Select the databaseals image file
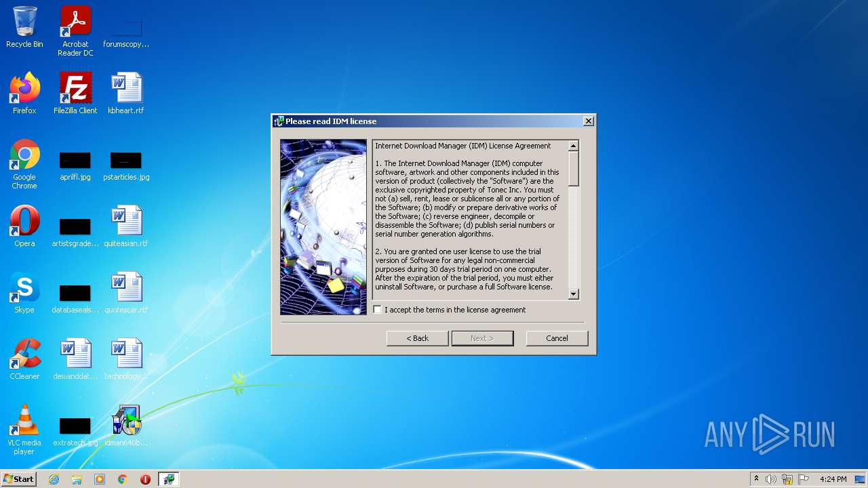The image size is (868, 488). 75,298
